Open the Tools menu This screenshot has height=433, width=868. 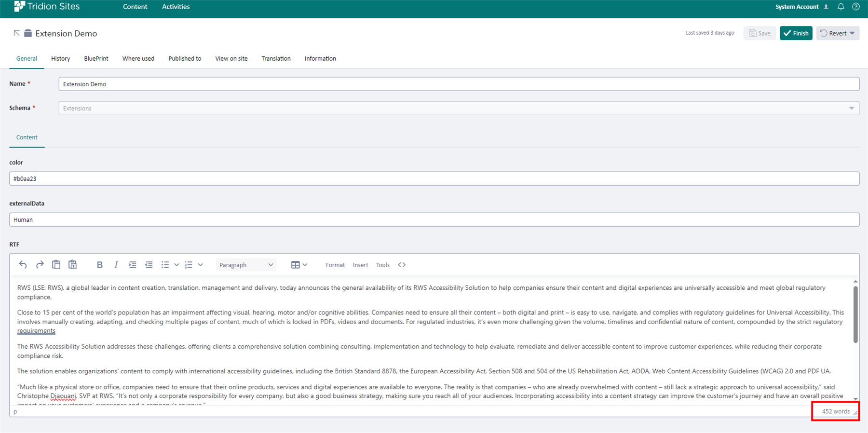point(383,265)
